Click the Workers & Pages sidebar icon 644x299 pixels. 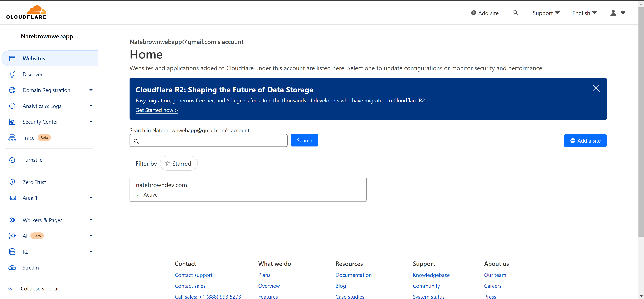12,220
